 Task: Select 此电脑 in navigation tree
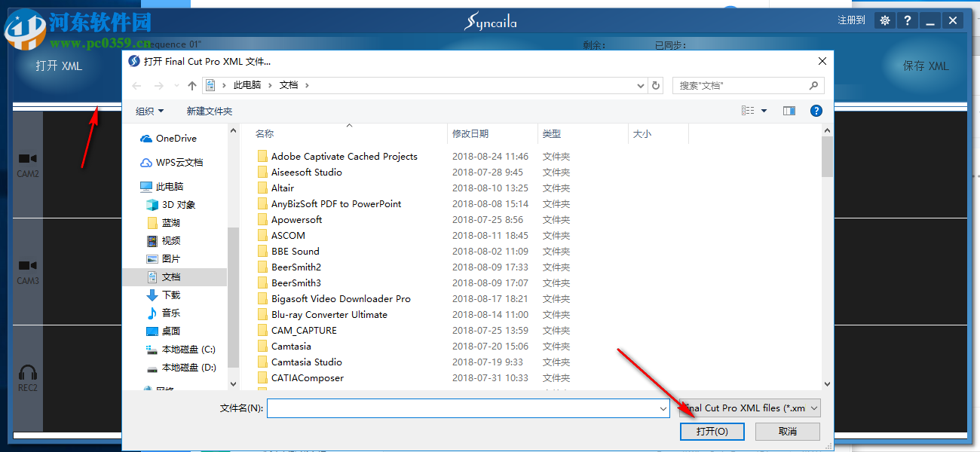tap(161, 187)
